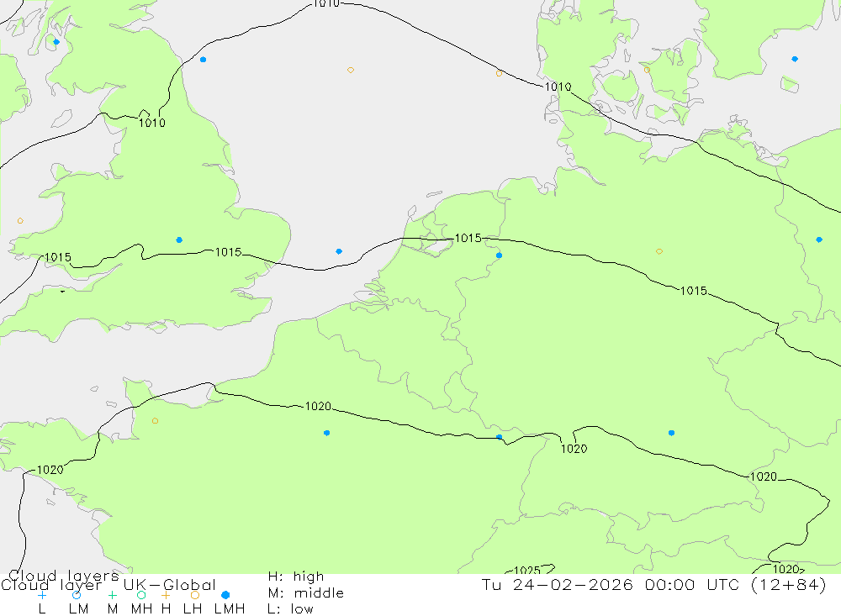Click the 1020 label just below the central isobar
841x616 pixels.
tap(574, 449)
